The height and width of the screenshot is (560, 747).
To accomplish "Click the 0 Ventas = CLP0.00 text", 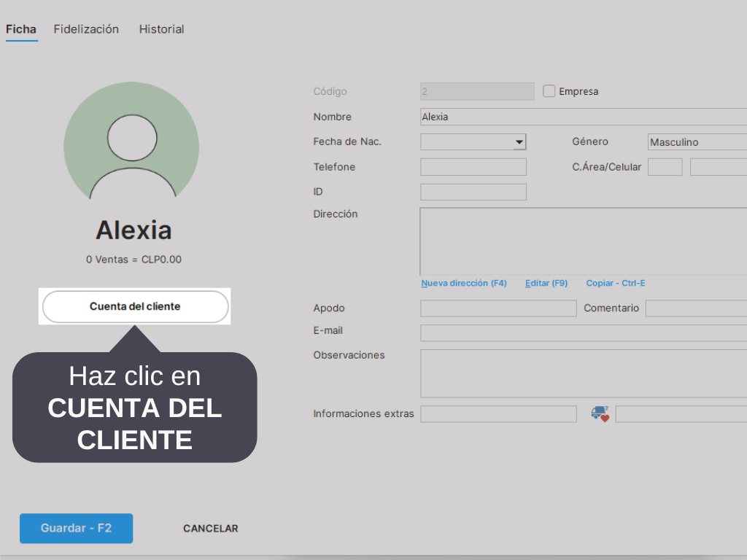I will [134, 260].
